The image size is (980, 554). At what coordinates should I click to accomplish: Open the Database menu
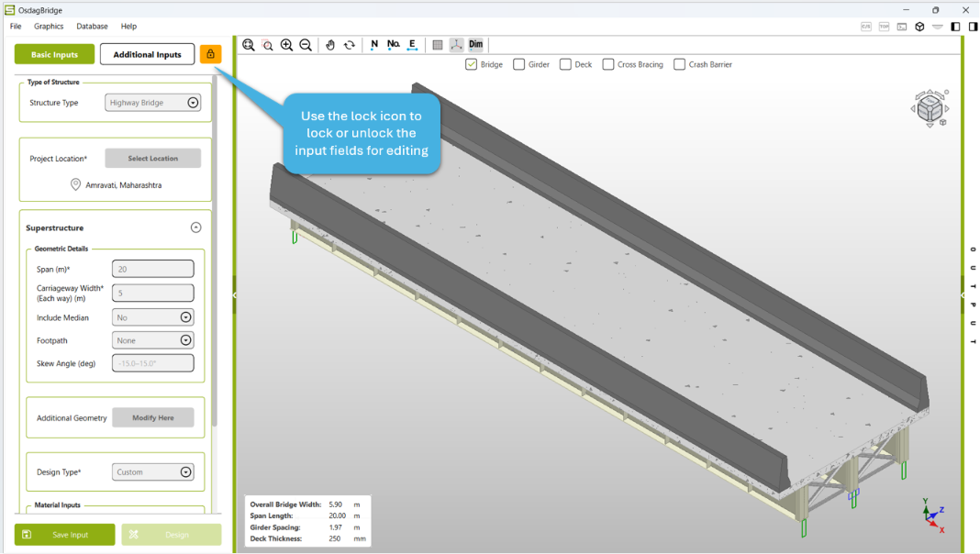(x=92, y=27)
